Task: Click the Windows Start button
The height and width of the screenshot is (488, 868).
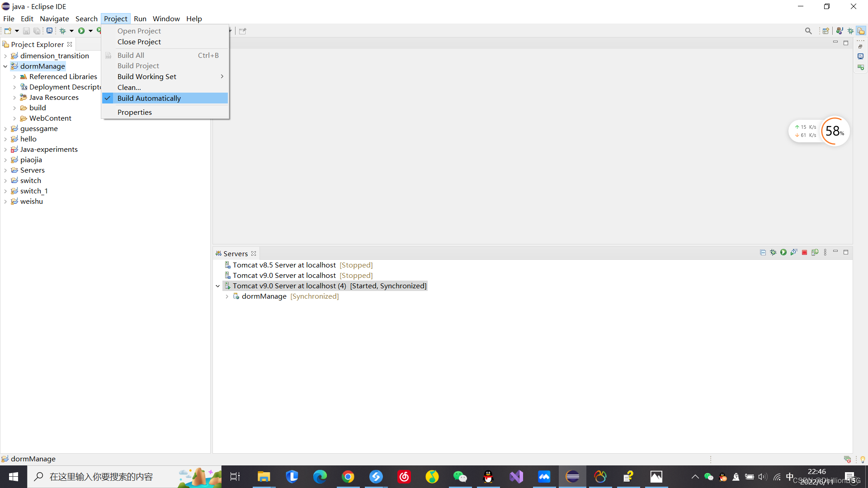Action: click(x=14, y=477)
